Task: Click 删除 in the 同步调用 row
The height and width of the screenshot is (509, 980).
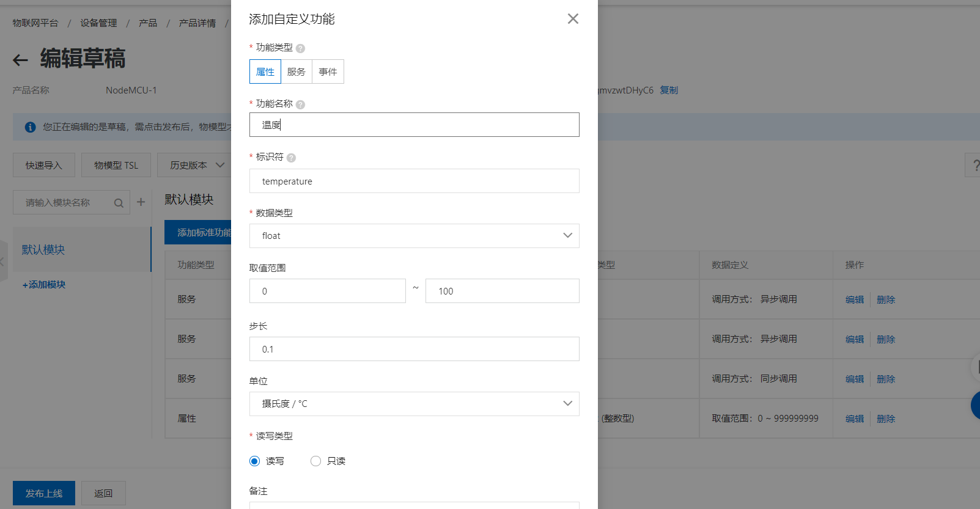Action: [x=886, y=379]
